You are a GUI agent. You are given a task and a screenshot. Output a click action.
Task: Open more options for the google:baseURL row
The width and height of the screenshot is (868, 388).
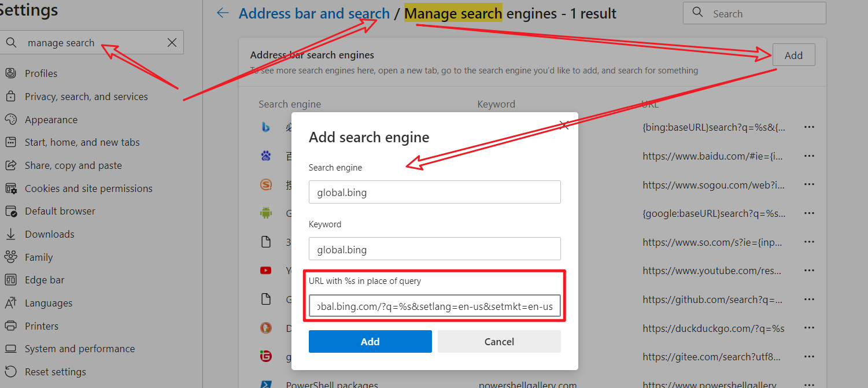(x=809, y=213)
